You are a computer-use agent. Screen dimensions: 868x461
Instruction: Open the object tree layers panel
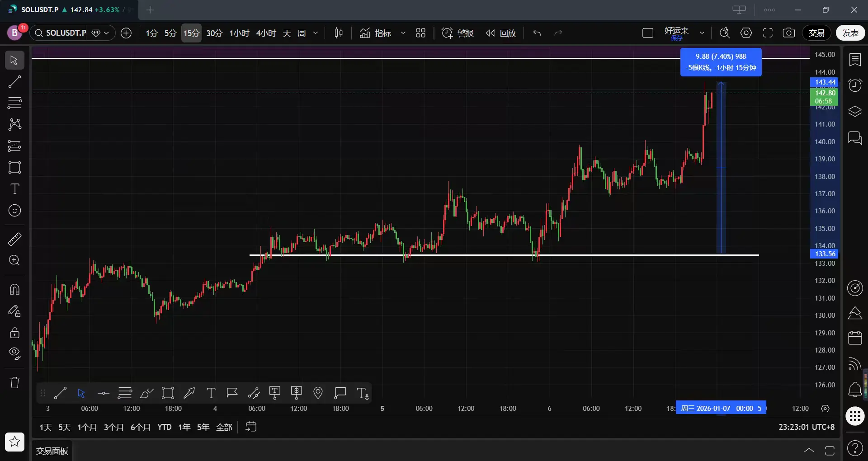coord(855,111)
